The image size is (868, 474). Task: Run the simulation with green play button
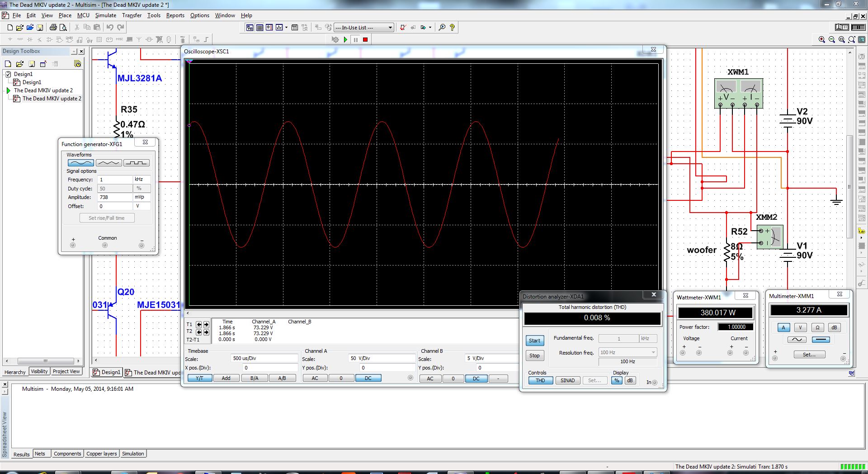tap(345, 40)
